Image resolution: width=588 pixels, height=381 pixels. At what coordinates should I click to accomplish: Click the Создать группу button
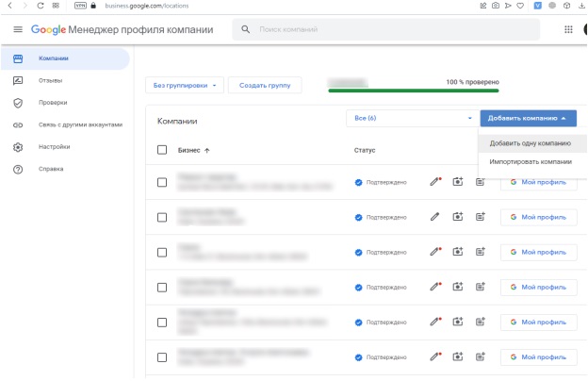pos(264,86)
